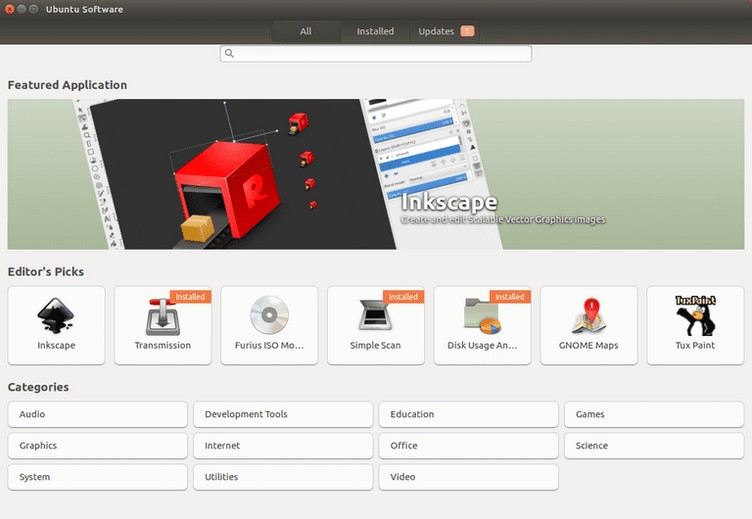The width and height of the screenshot is (752, 519).
Task: Browse the Education category
Action: 469,414
